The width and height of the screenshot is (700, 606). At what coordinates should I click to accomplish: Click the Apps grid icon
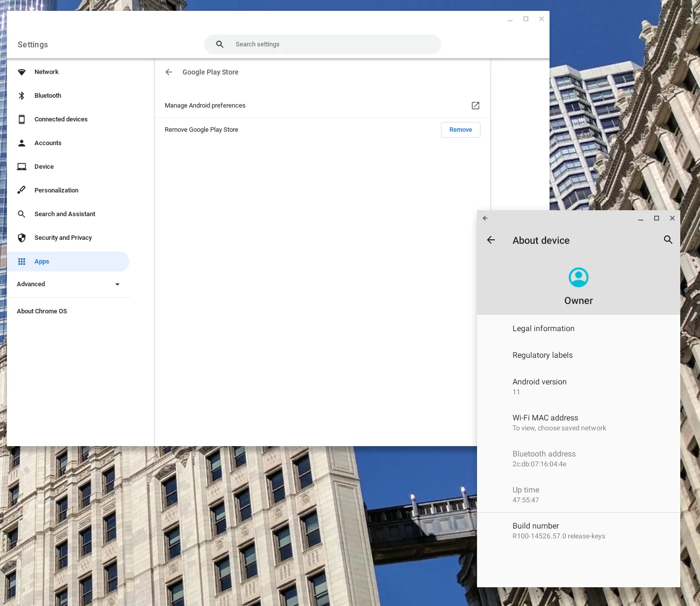point(22,262)
